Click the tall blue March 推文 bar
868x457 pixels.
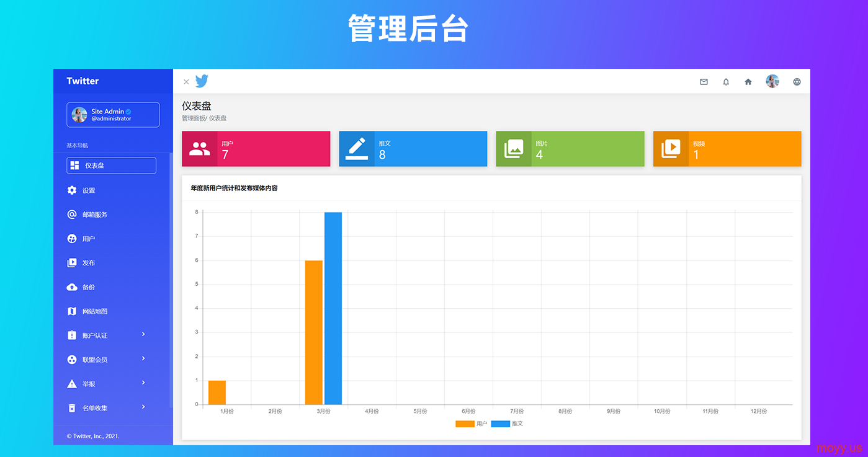pyautogui.click(x=333, y=308)
